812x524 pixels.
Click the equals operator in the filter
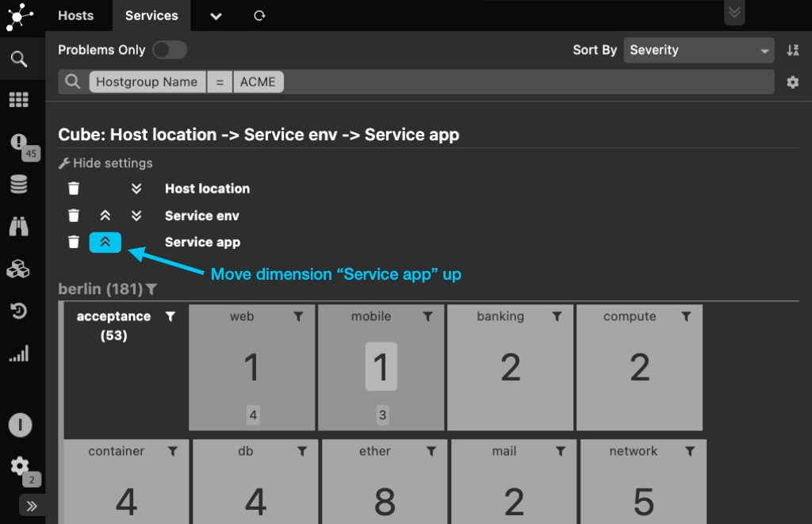coord(220,82)
